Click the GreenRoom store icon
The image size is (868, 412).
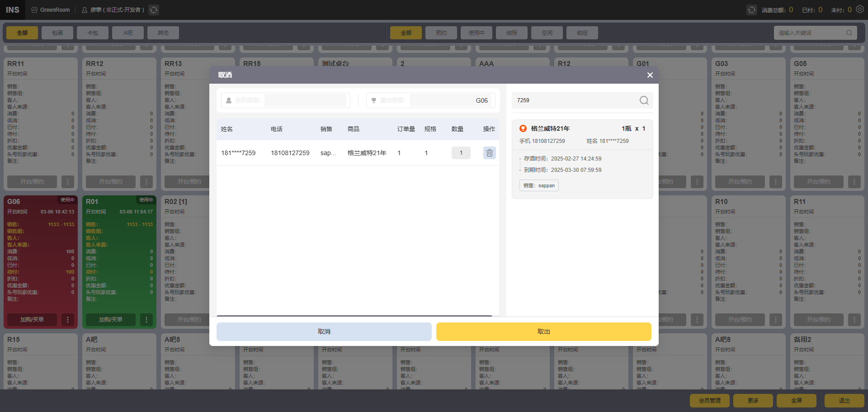pos(34,9)
